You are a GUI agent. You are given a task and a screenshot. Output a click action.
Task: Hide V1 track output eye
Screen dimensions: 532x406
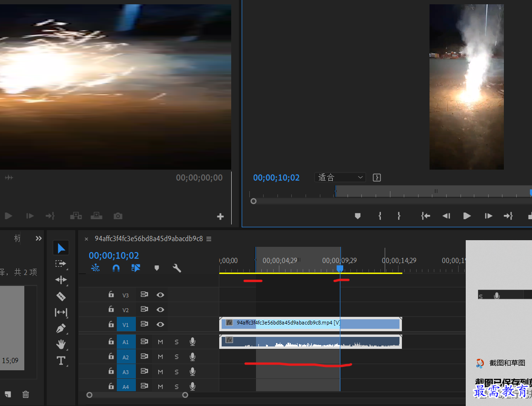[x=160, y=324]
